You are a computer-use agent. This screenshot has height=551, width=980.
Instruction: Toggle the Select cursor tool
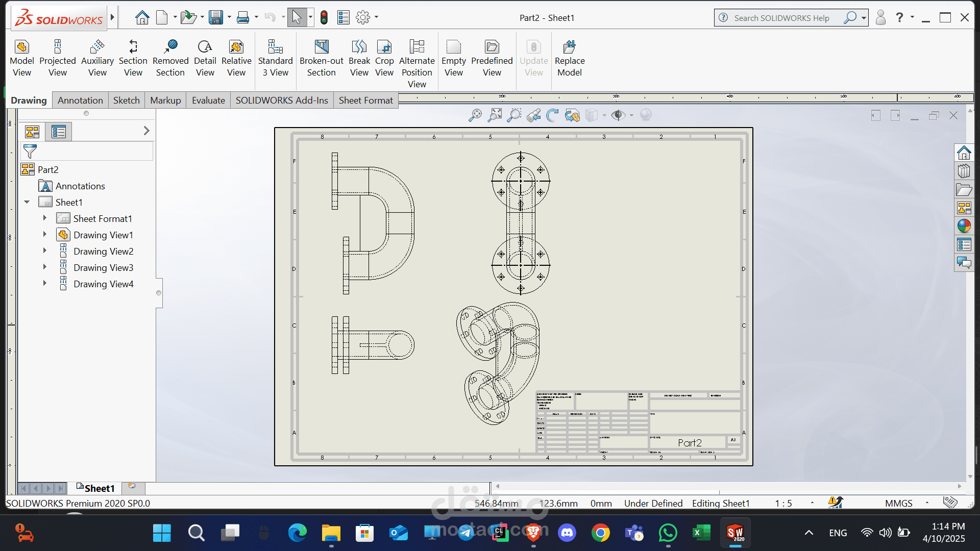pos(297,17)
